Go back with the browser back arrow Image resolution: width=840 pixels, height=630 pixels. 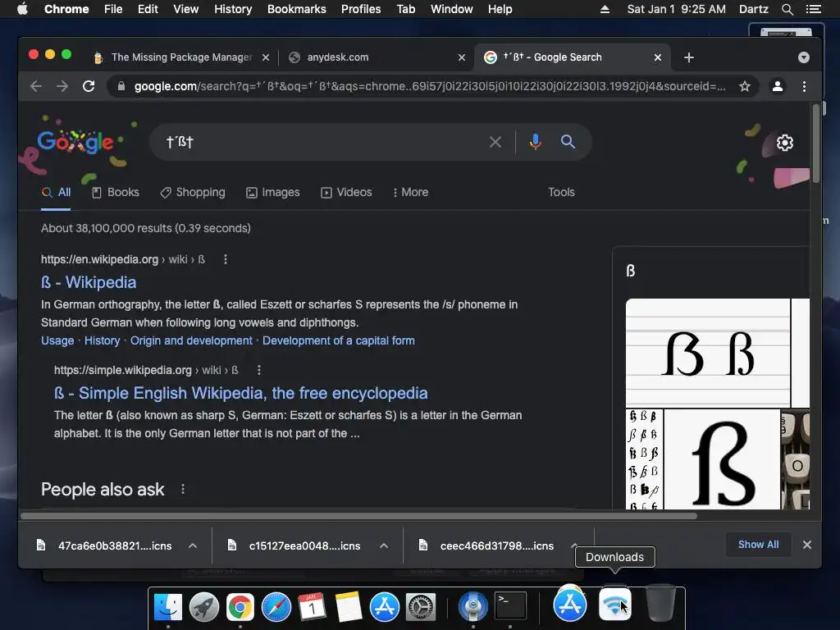(36, 86)
